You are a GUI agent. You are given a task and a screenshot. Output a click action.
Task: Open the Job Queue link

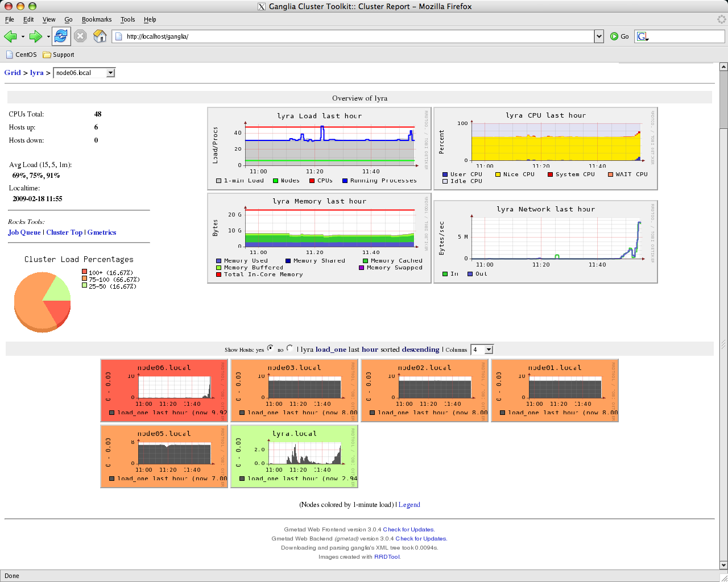(x=24, y=232)
